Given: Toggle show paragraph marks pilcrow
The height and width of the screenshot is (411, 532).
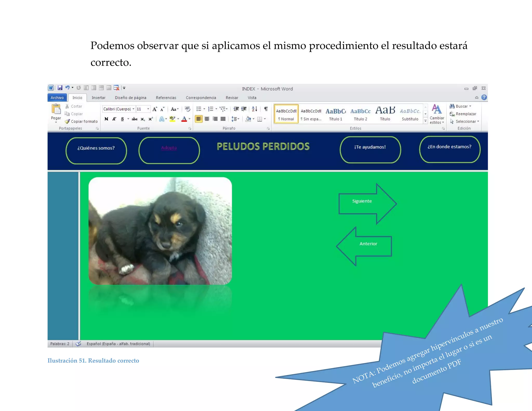Looking at the screenshot, I should tap(266, 109).
